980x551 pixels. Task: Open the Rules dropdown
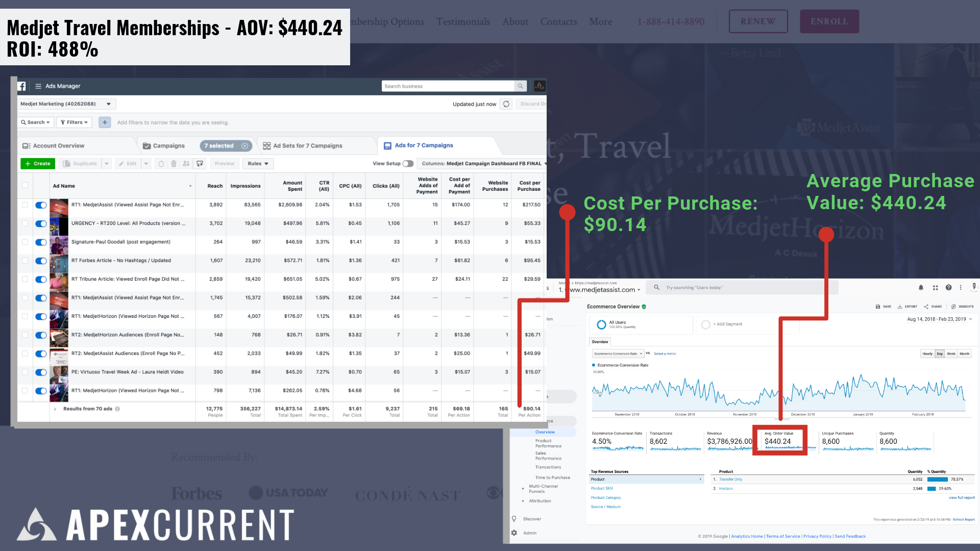point(258,164)
